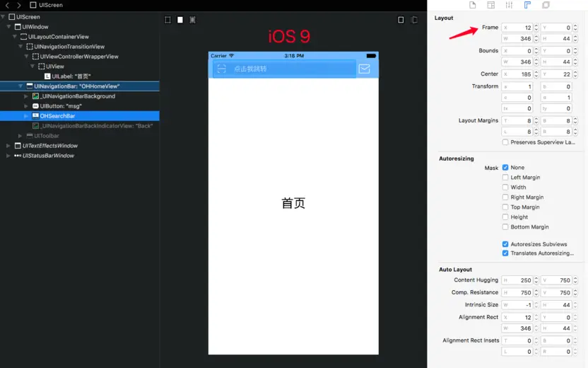The image size is (588, 368).
Task: Select UILayoutContainerView in the hierarchy
Action: tap(79, 37)
